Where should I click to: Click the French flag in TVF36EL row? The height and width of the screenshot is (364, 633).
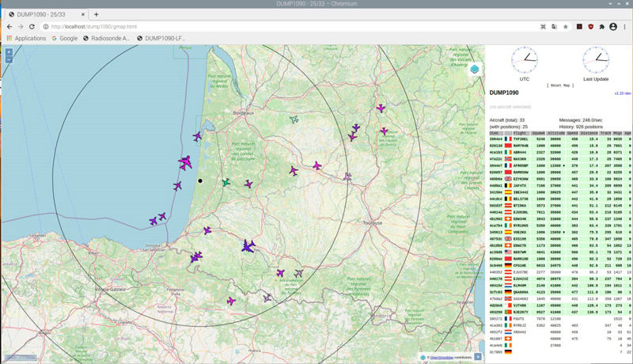point(508,138)
